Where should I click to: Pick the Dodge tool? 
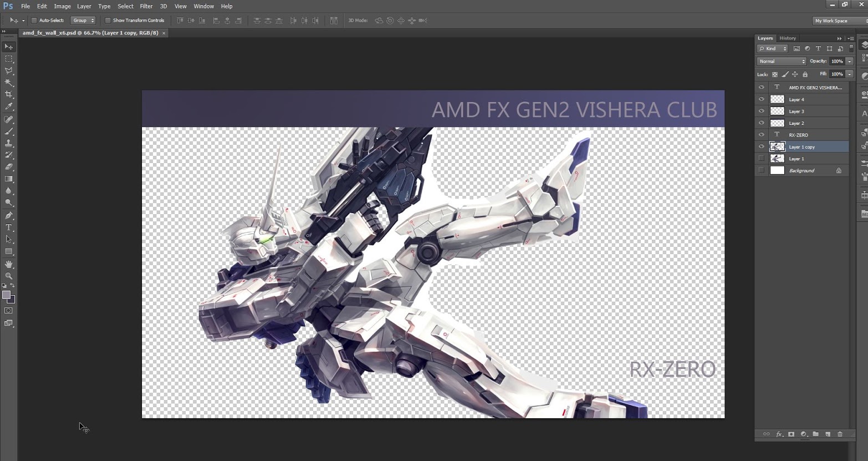click(x=9, y=202)
